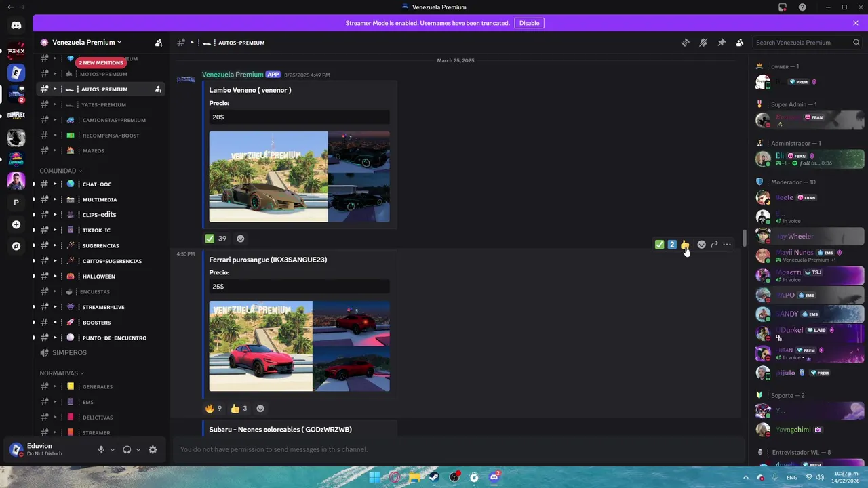Open pinned messages icon
Screen dimensions: 868x488
point(722,43)
